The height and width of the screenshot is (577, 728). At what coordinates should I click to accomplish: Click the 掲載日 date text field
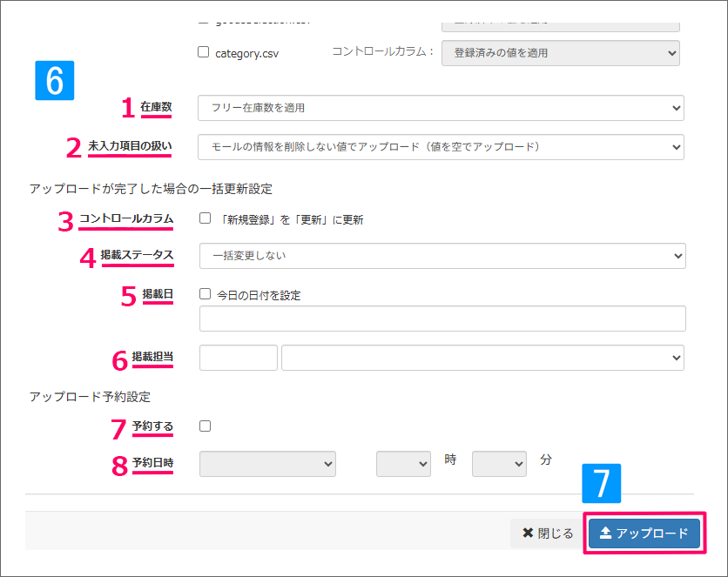tap(442, 319)
